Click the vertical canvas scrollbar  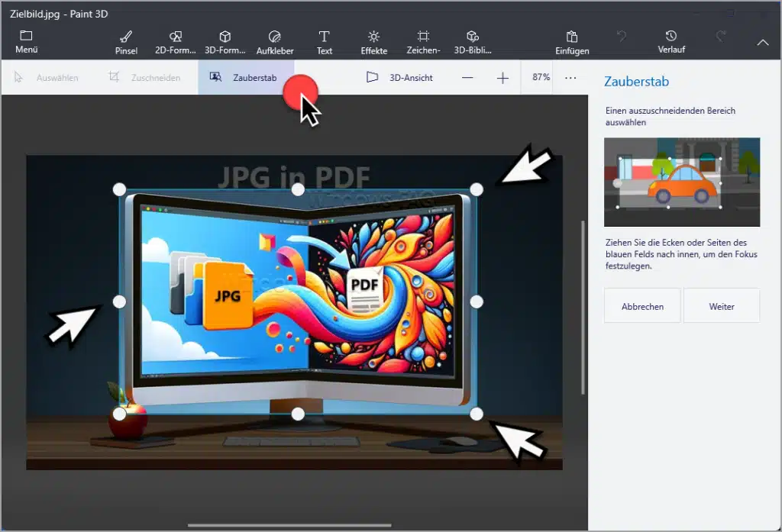pyautogui.click(x=583, y=308)
